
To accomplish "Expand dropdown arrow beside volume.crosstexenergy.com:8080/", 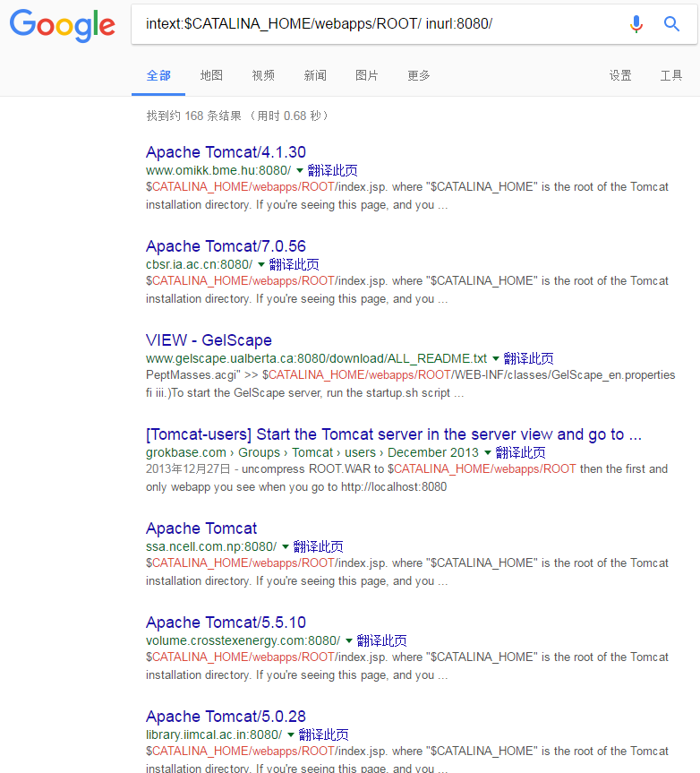I will pyautogui.click(x=349, y=640).
